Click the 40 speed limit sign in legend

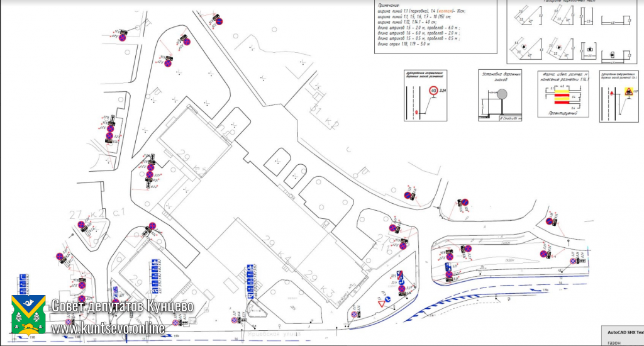click(x=433, y=91)
